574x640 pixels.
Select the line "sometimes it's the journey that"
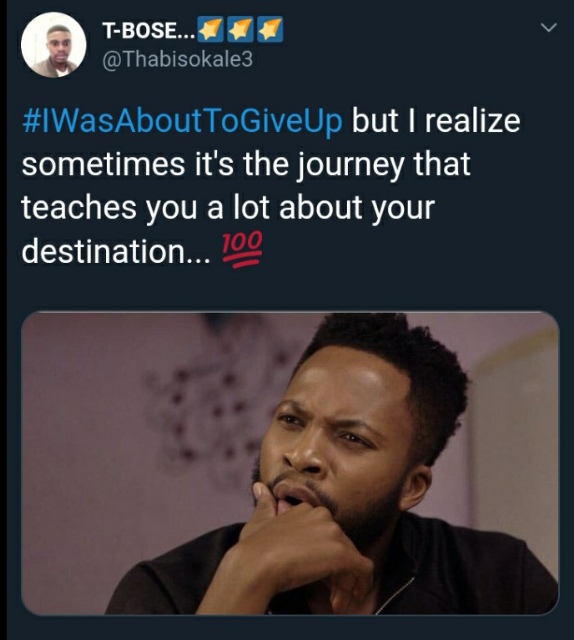246,165
